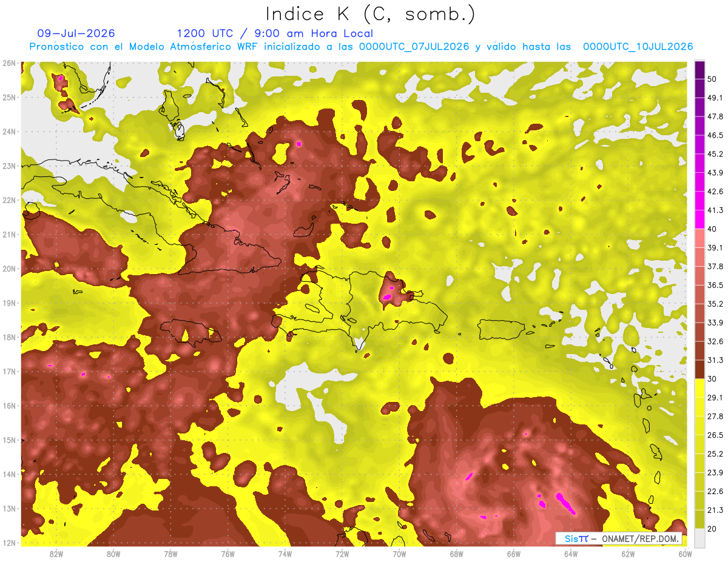Click the legend value '40'
The height and width of the screenshot is (562, 728).
click(x=712, y=229)
